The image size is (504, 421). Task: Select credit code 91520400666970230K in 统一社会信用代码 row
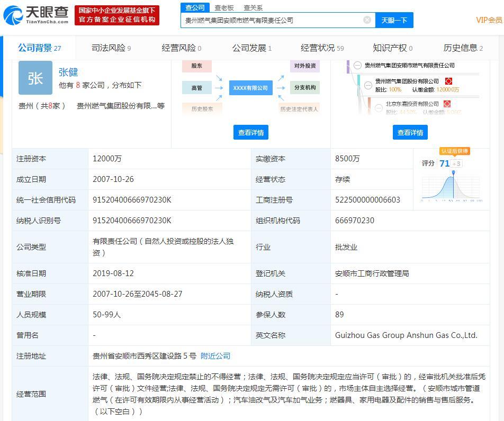pos(132,200)
